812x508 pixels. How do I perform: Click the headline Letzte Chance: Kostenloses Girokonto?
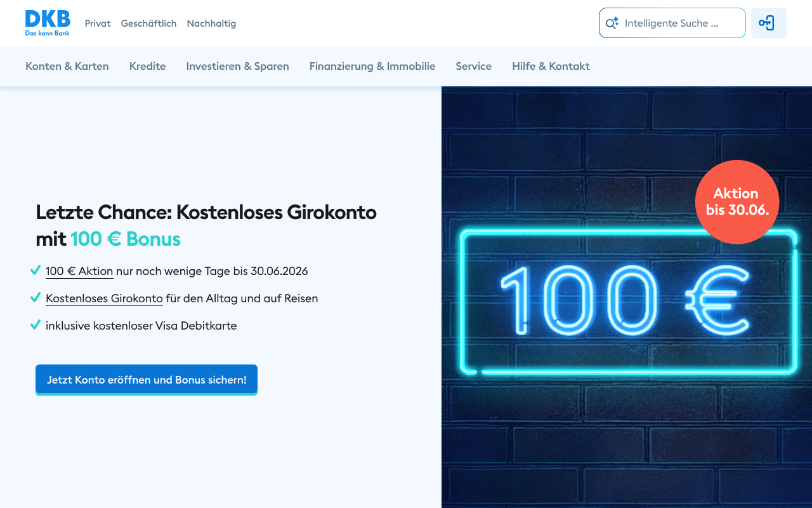[x=206, y=212]
